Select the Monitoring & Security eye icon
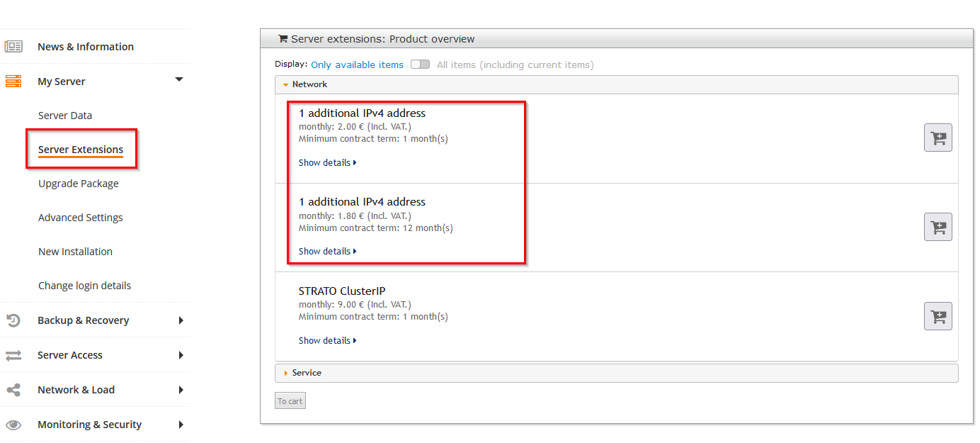Image resolution: width=980 pixels, height=443 pixels. (x=13, y=424)
